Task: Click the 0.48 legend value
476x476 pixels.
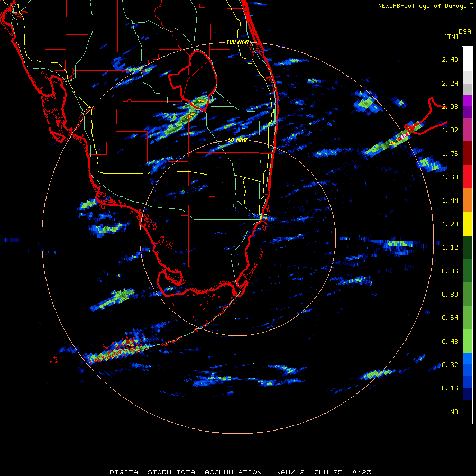Action: 450,342
